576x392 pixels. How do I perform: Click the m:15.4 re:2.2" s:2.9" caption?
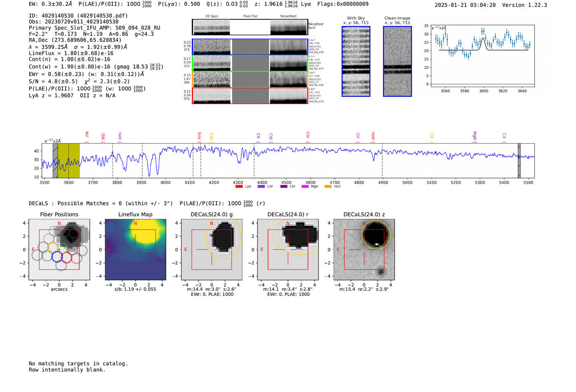click(364, 289)
